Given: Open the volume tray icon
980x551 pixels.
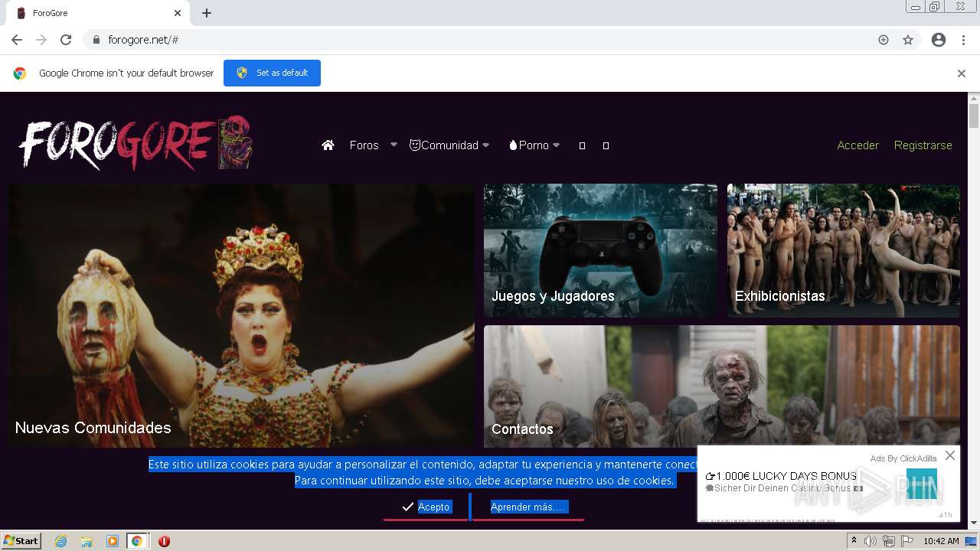Looking at the screenshot, I should (x=871, y=541).
